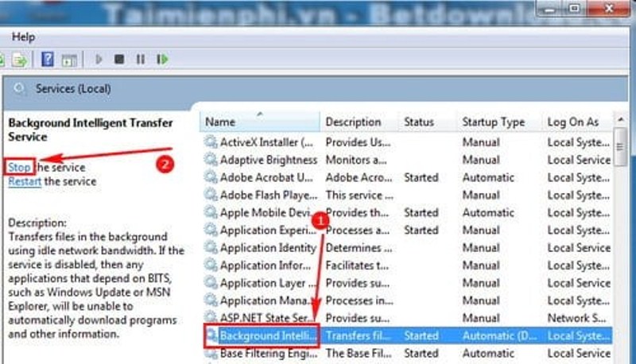636x364 pixels.
Task: Select the Application Layer service
Action: pos(408,282)
